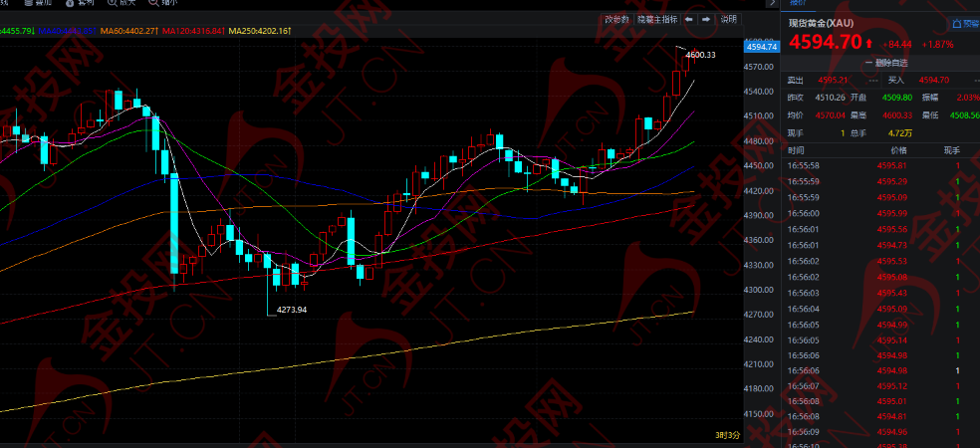Expand the side panel chevron arrow
The image size is (980, 448).
(x=771, y=3)
